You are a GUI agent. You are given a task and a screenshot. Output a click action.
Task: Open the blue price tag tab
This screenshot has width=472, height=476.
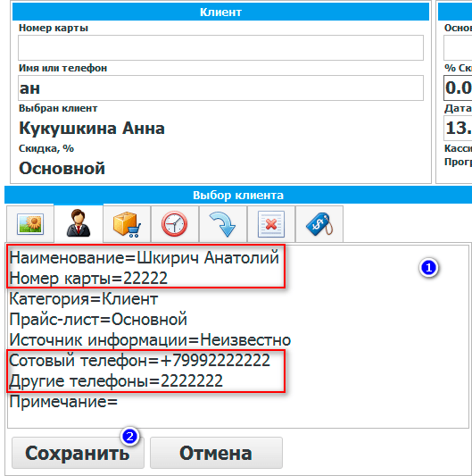[319, 224]
